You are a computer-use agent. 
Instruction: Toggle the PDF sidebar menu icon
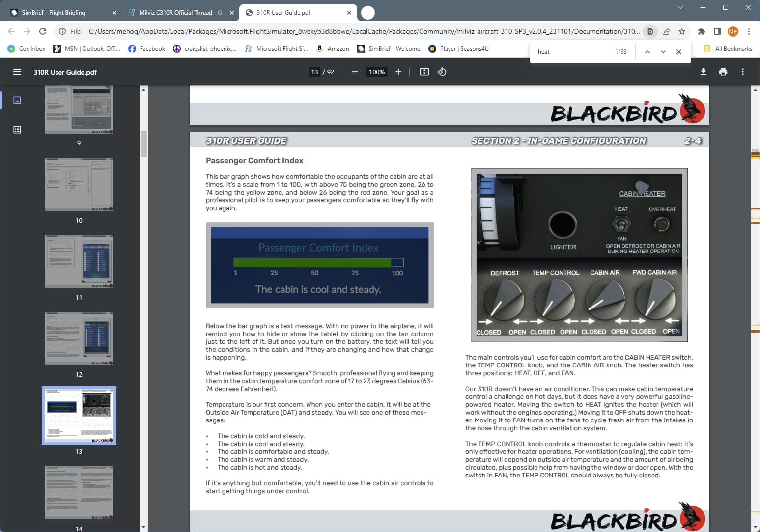click(17, 72)
